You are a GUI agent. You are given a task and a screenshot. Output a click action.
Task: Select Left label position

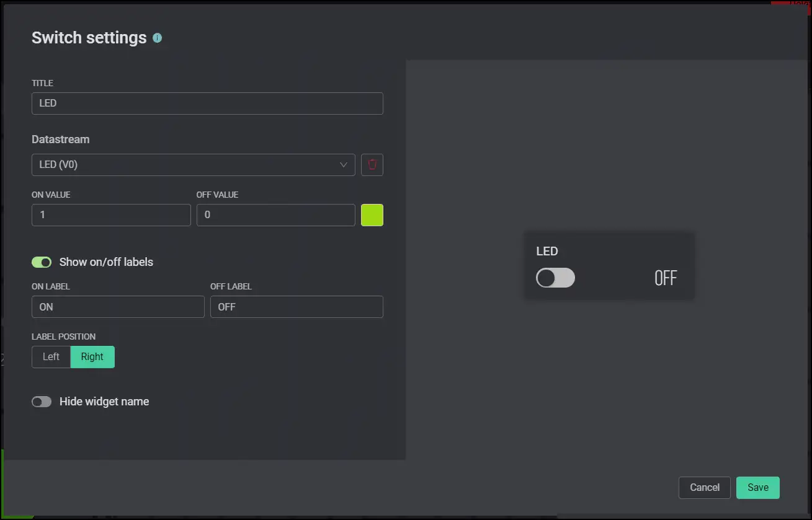pyautogui.click(x=51, y=357)
